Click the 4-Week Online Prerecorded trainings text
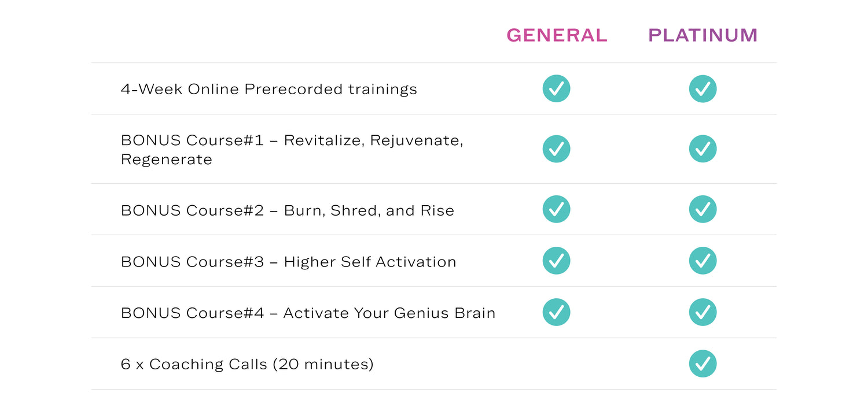 point(269,90)
